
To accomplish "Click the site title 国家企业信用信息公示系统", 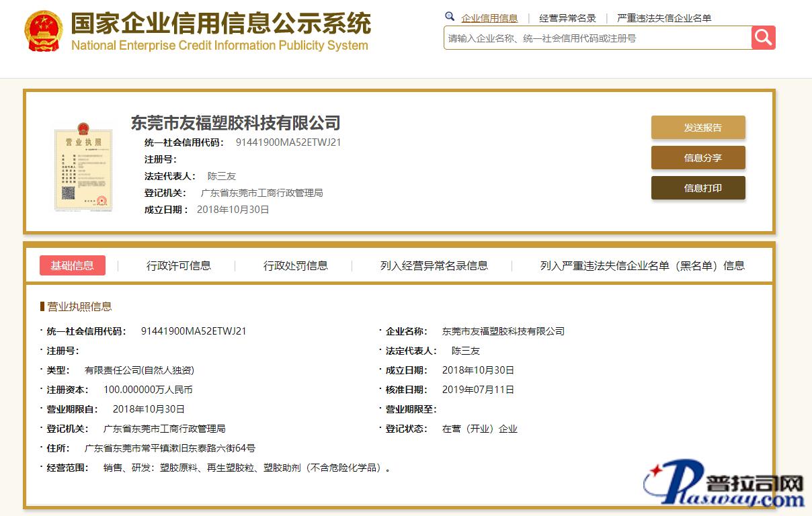I will (x=220, y=24).
